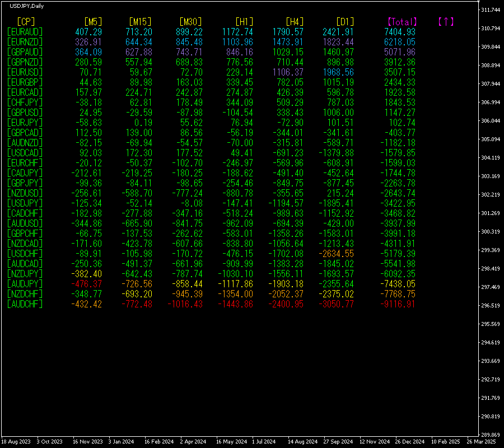The width and height of the screenshot is (504, 448).
Task: Click the [H1] column header
Action: (x=244, y=22)
